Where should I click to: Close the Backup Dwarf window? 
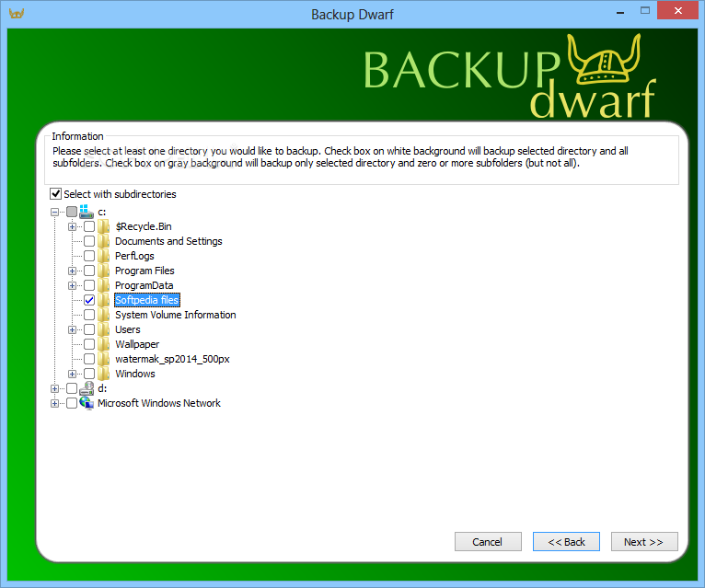point(678,10)
